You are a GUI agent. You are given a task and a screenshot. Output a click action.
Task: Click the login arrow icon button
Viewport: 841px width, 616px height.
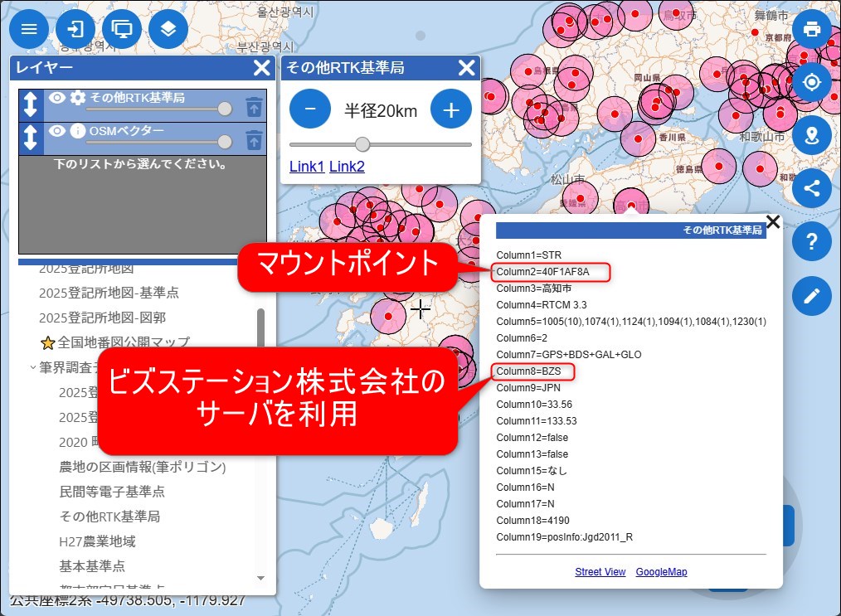coord(75,30)
